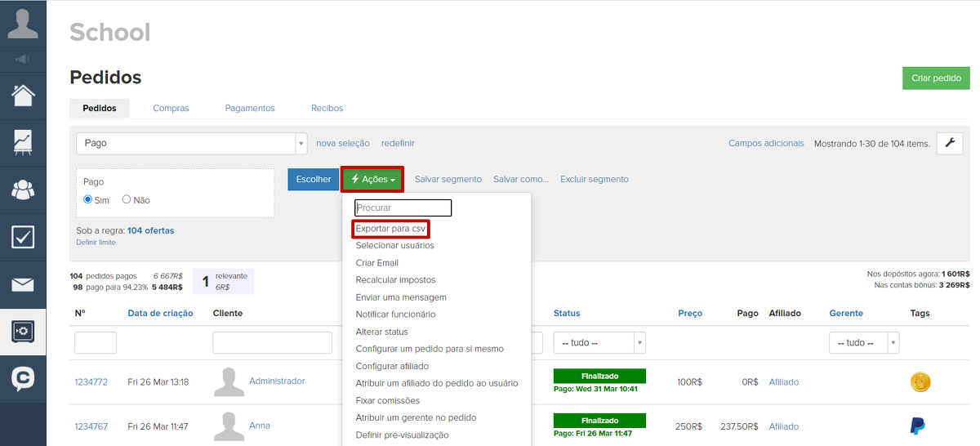
Task: Expand the Status filter dropdown
Action: point(599,343)
